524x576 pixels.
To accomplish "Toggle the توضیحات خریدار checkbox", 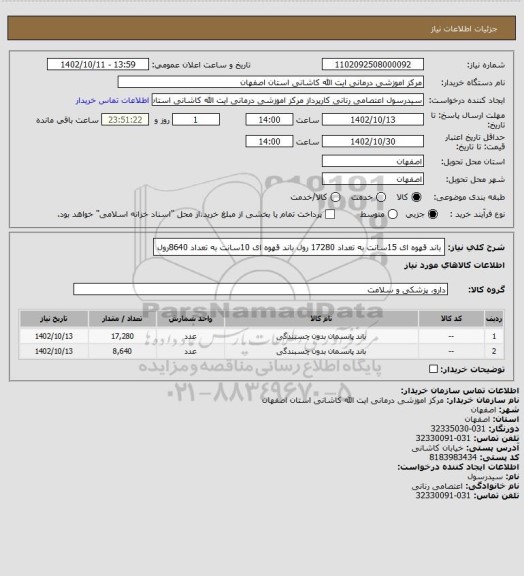I will (x=434, y=369).
